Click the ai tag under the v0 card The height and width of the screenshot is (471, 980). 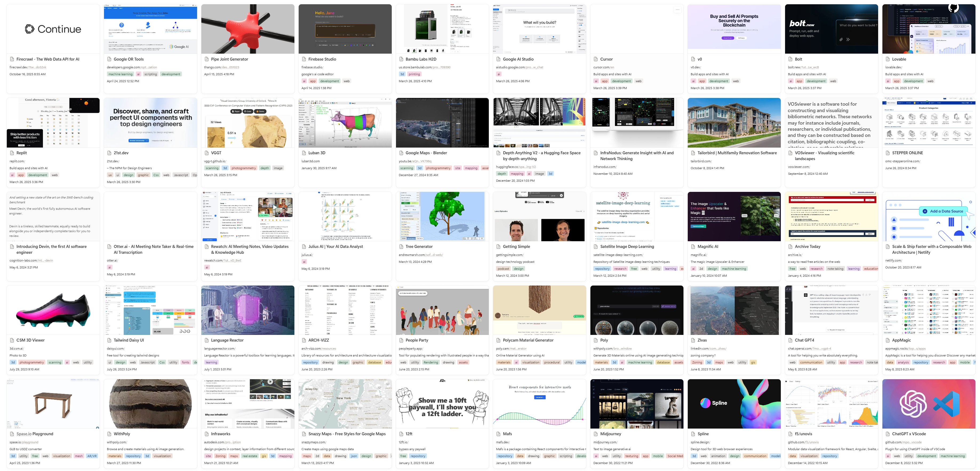point(694,81)
